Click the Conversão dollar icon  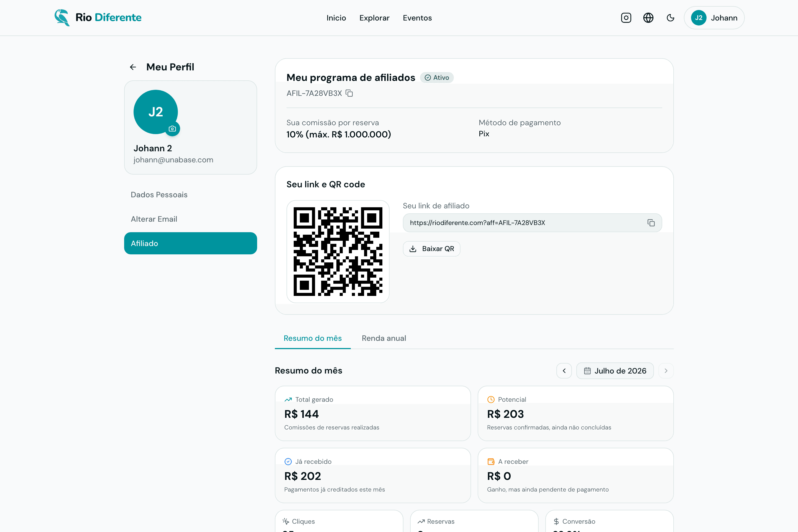pyautogui.click(x=556, y=521)
